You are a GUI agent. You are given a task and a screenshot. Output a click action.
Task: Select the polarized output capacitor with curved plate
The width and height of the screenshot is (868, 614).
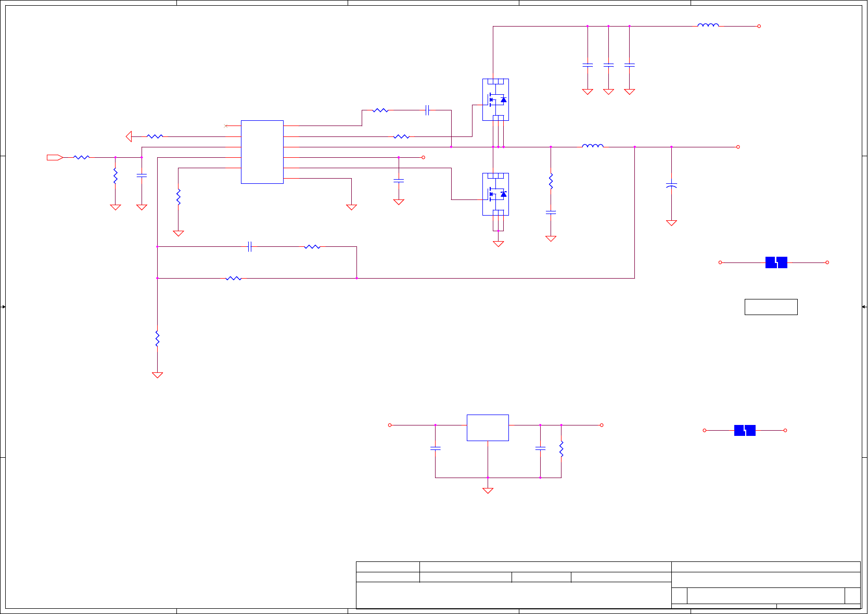[671, 185]
